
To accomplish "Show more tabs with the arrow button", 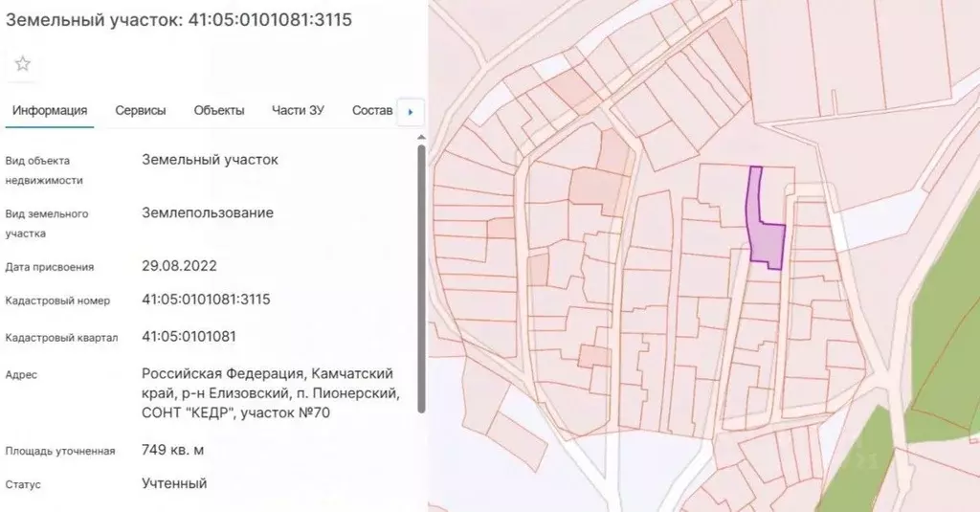I will pos(411,112).
